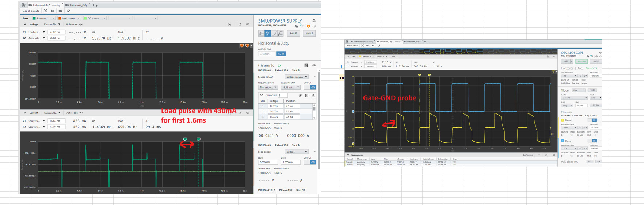Toggle Source to LED output ON switch
This screenshot has width=644, height=205.
313,87
